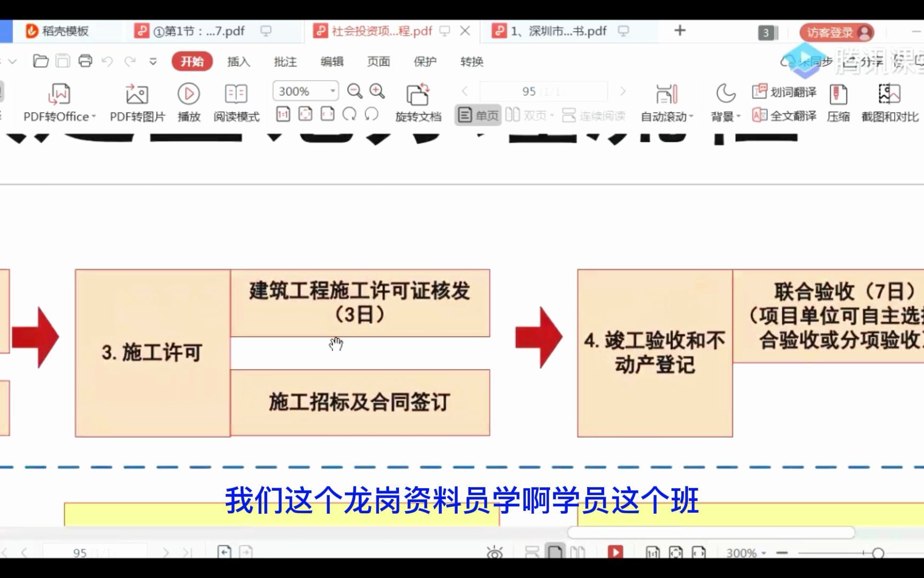Redo the last action
Image resolution: width=924 pixels, height=578 pixels.
point(130,62)
